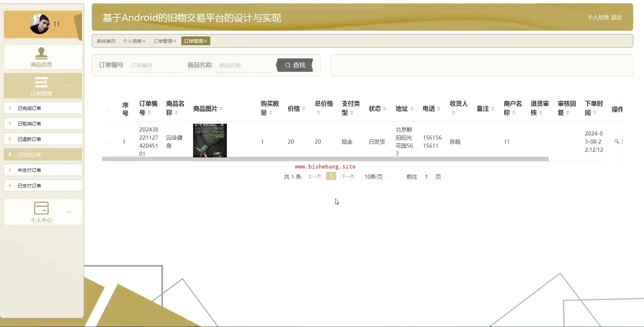The width and height of the screenshot is (644, 327).
Task: Sort by 下单时间 column
Action: [x=595, y=113]
